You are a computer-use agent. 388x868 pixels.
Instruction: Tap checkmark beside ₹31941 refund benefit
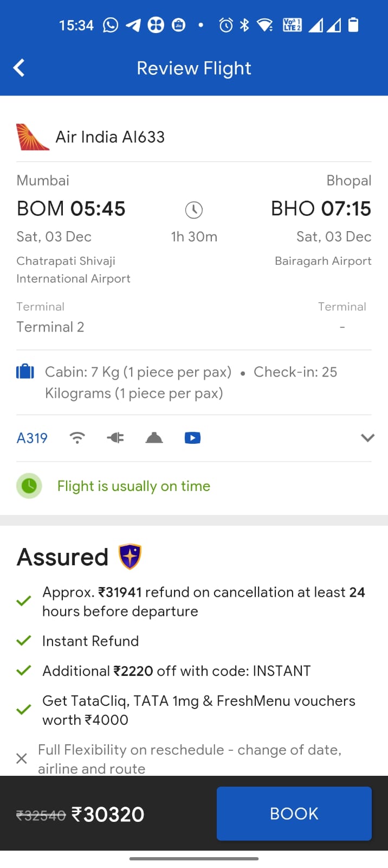pos(23,601)
